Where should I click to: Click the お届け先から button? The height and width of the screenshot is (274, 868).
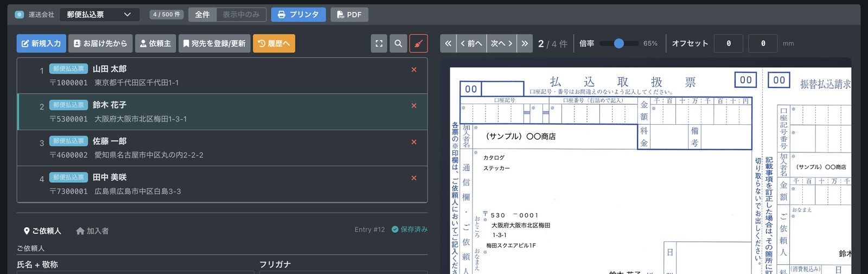(100, 43)
